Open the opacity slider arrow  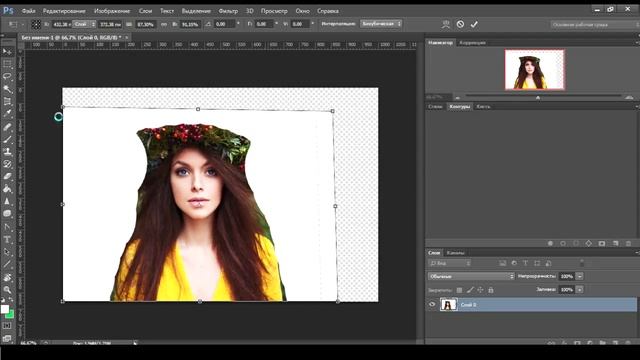[x=580, y=276]
